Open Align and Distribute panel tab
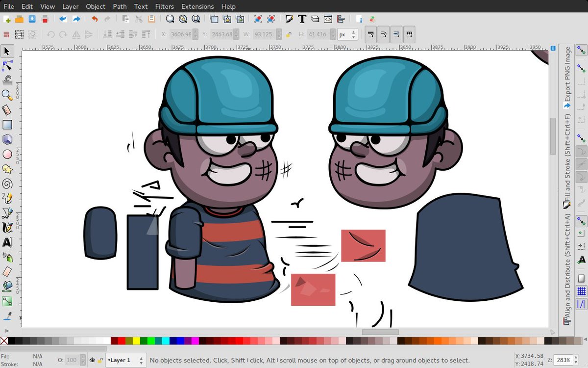The width and height of the screenshot is (588, 368). point(567,268)
